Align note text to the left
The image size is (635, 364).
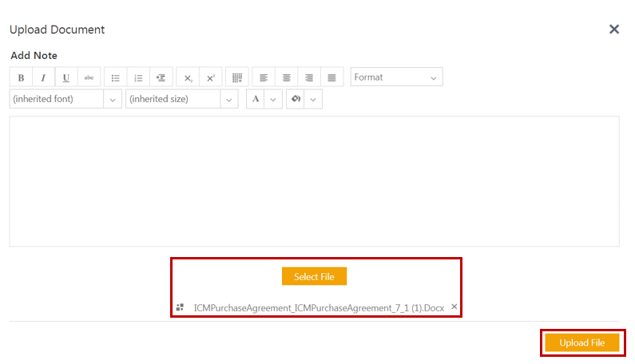tap(264, 77)
